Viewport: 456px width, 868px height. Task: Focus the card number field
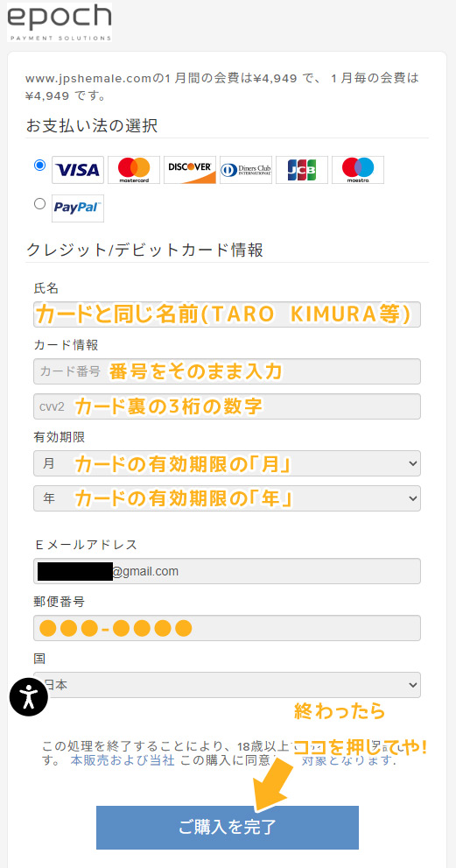click(x=227, y=371)
